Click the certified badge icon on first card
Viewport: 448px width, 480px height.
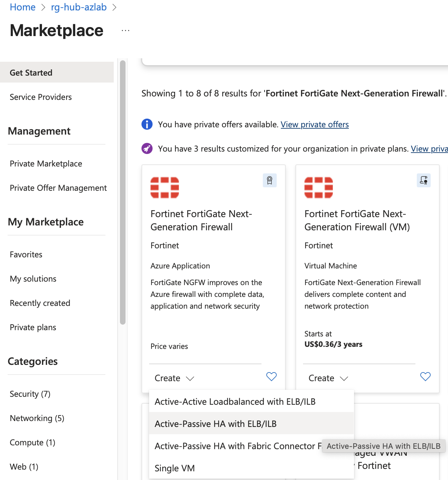pyautogui.click(x=270, y=180)
